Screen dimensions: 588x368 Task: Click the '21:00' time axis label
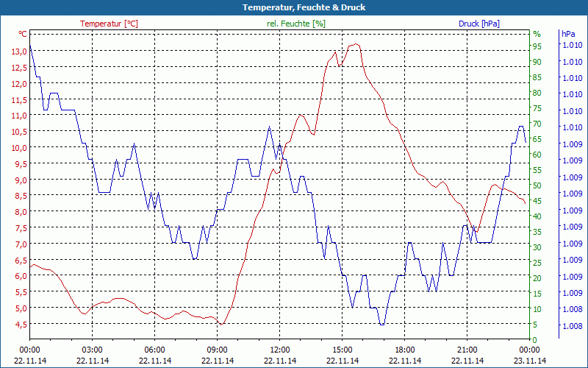click(x=467, y=350)
